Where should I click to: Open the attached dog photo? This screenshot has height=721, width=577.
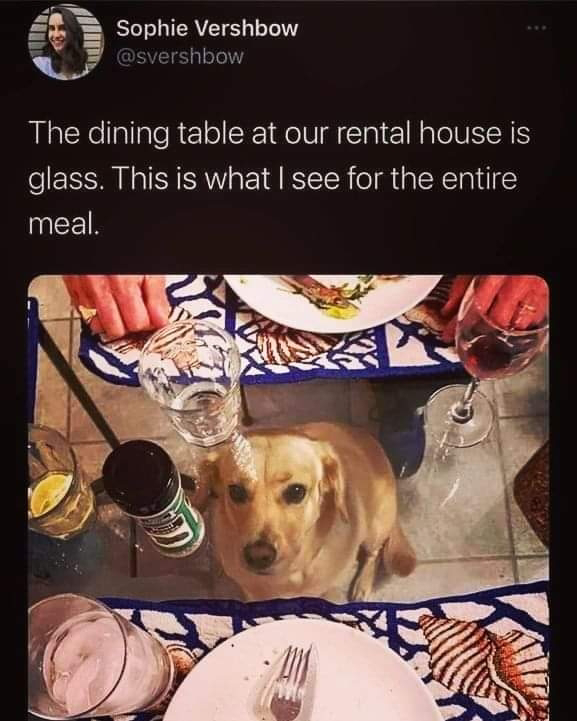pos(289,498)
